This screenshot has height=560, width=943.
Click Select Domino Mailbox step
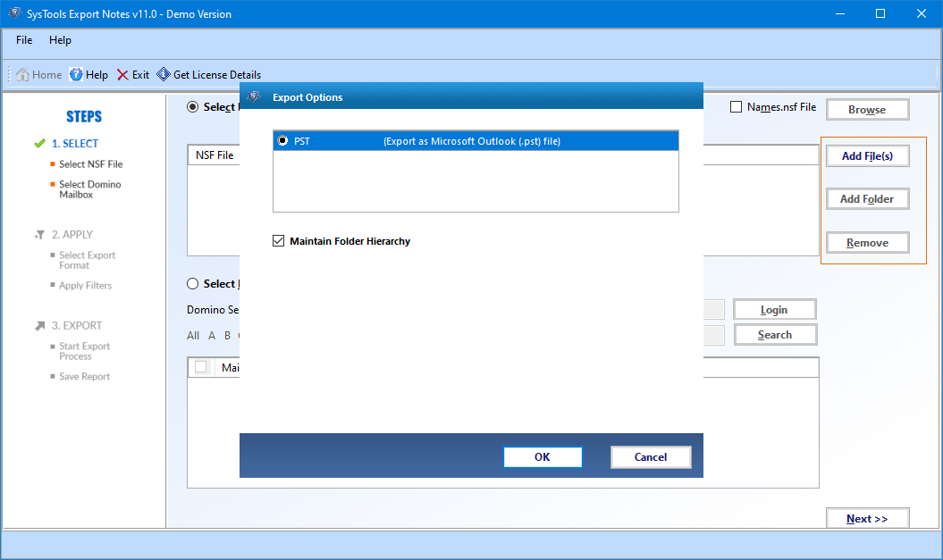(x=90, y=189)
